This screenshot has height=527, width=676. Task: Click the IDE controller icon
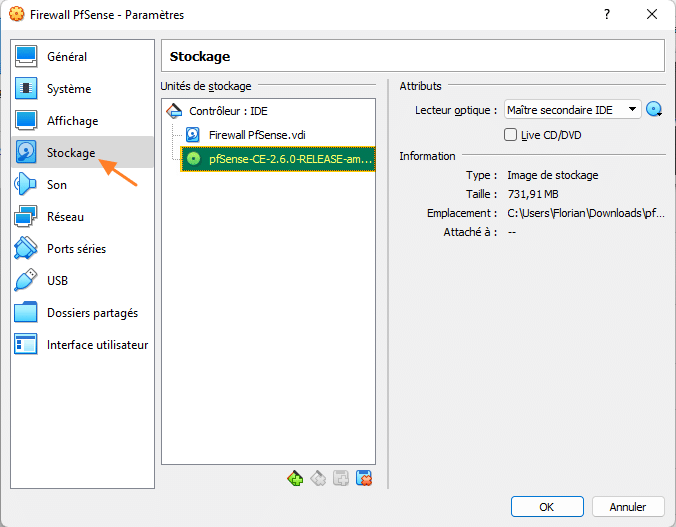[174, 111]
